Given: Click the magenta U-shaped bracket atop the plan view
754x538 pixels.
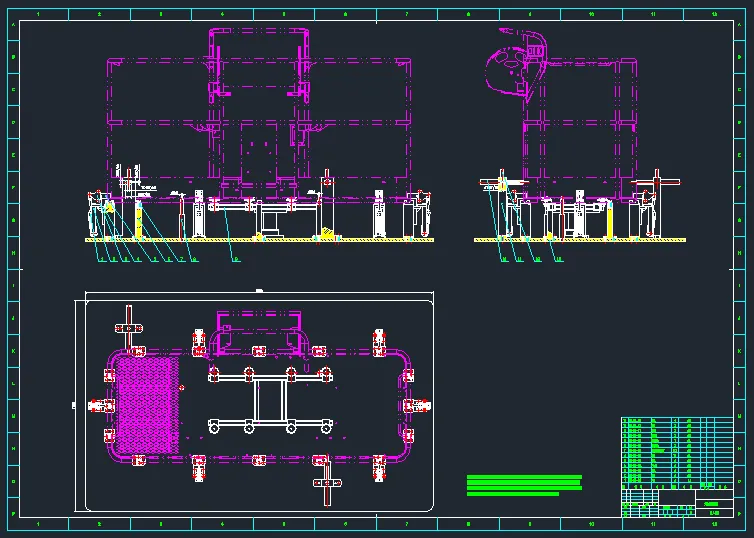Looking at the screenshot, I should [x=259, y=332].
